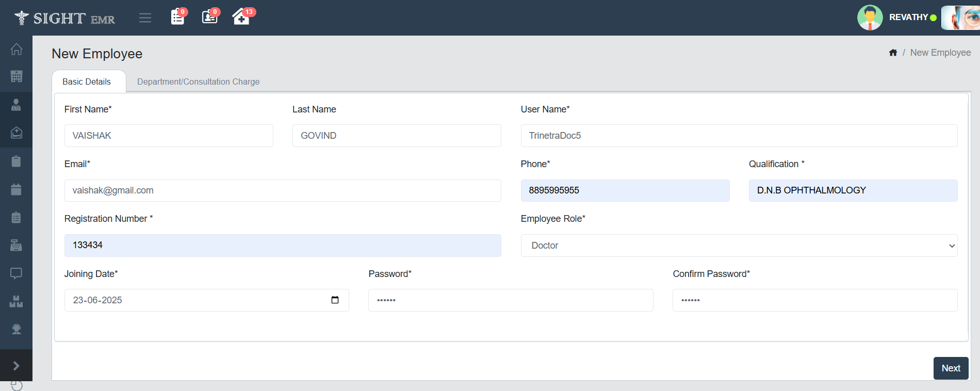Click the Next button
980x391 pixels.
point(950,368)
